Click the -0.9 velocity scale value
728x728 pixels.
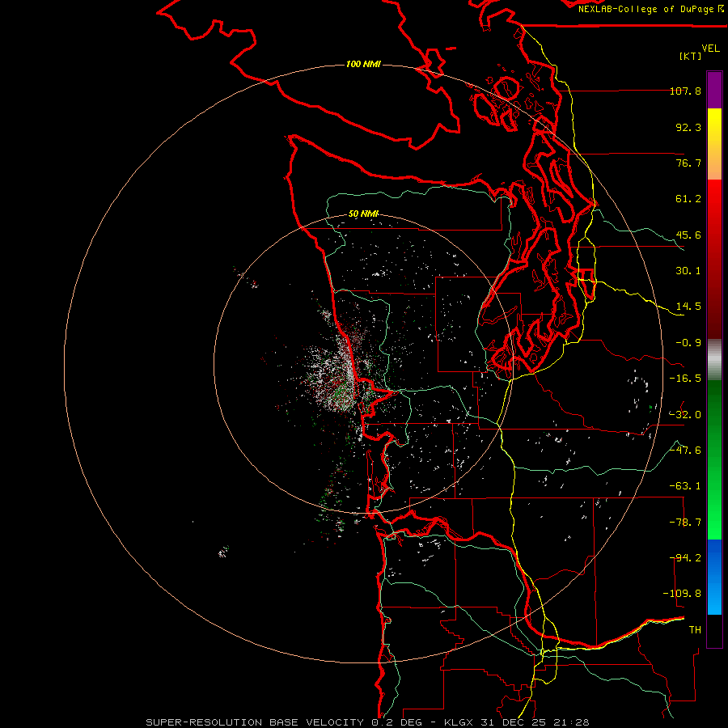pos(688,343)
